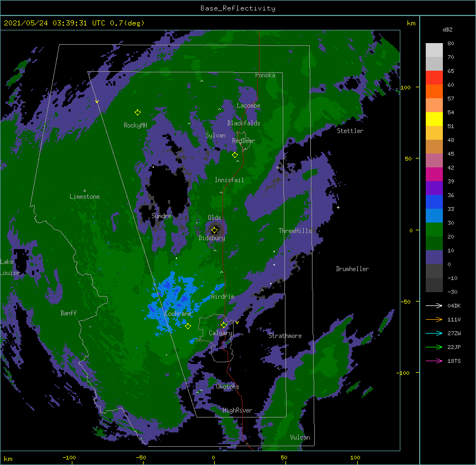The height and width of the screenshot is (465, 476).
Task: Click the asterisk marker above Limestone
Action: coord(84,191)
